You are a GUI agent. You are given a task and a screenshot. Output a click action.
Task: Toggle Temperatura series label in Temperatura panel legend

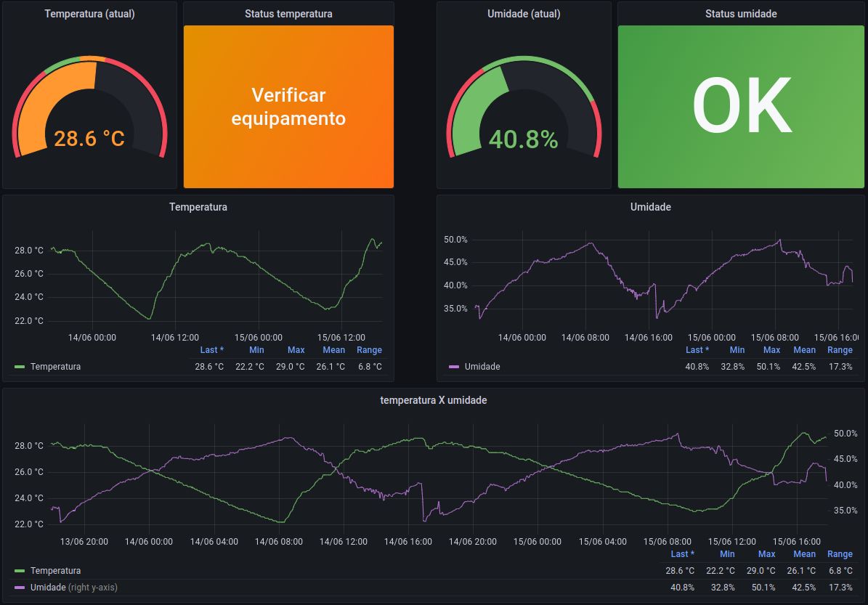coord(55,367)
